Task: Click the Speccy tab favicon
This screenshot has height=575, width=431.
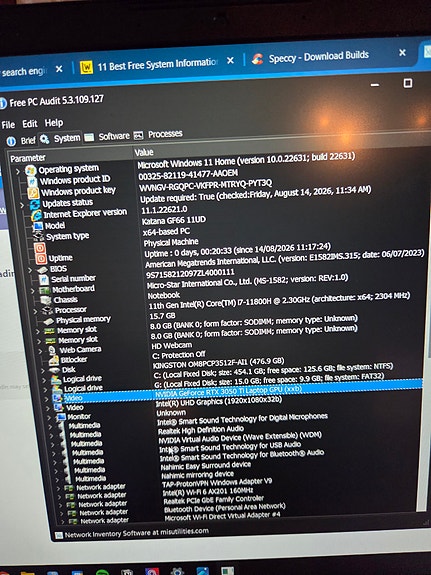Action: (x=257, y=59)
